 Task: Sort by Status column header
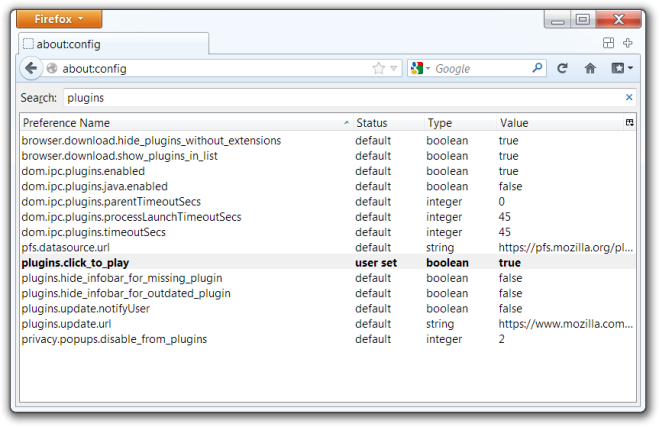pyautogui.click(x=388, y=123)
